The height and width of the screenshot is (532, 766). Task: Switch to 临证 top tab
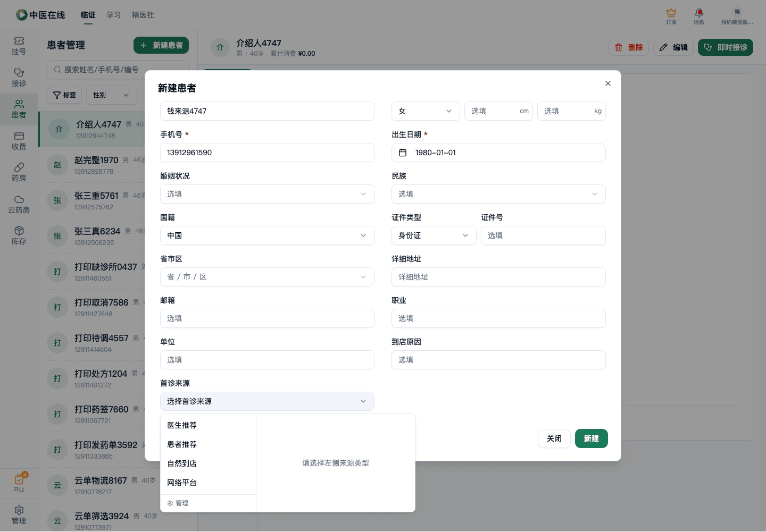click(88, 15)
